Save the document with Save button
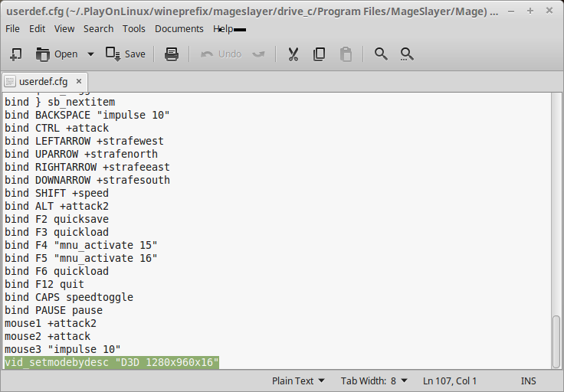Image resolution: width=564 pixels, height=392 pixels. click(x=126, y=54)
